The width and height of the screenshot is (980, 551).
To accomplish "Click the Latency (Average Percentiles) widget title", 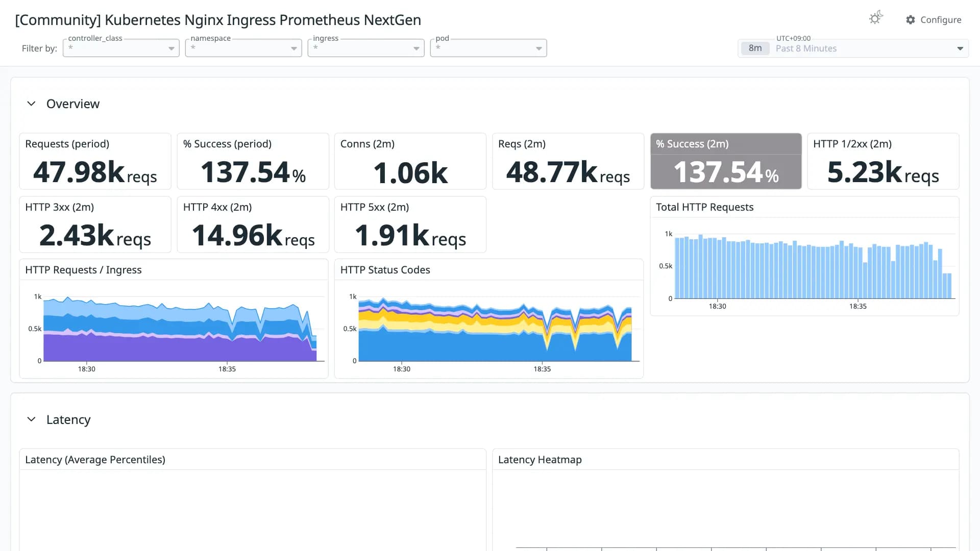I will [x=95, y=460].
